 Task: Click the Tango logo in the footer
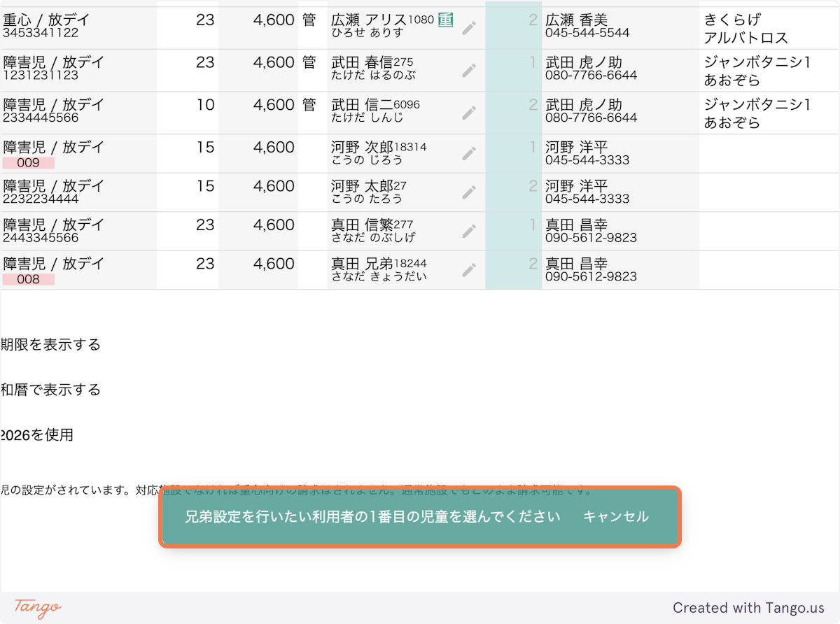coord(37,607)
